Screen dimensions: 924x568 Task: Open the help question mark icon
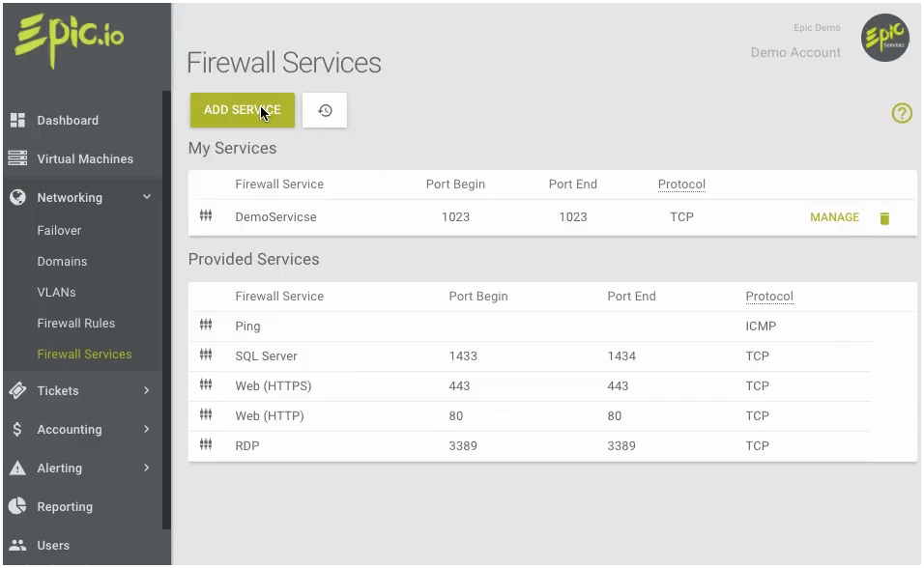[x=902, y=113]
